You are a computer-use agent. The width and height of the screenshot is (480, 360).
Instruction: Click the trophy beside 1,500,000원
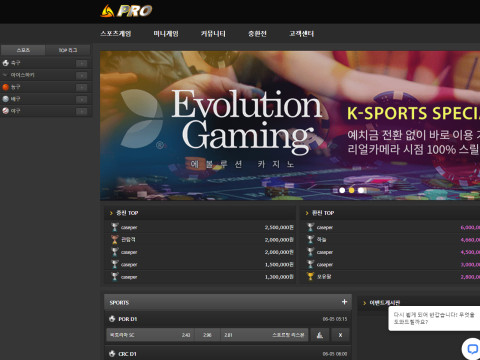tap(115, 264)
